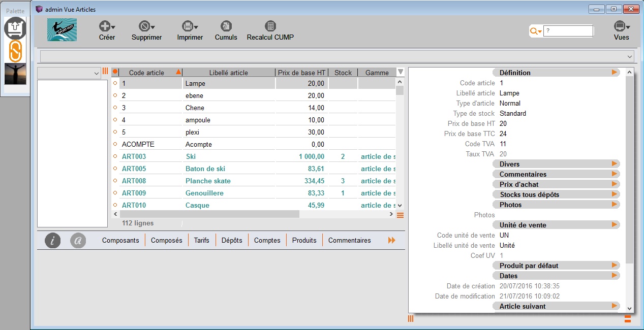Open the Commentaires tab at bottom
The height and width of the screenshot is (330, 644).
click(x=350, y=241)
